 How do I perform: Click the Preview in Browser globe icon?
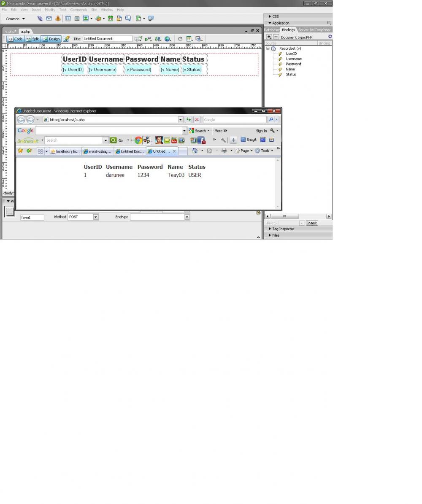pyautogui.click(x=167, y=39)
